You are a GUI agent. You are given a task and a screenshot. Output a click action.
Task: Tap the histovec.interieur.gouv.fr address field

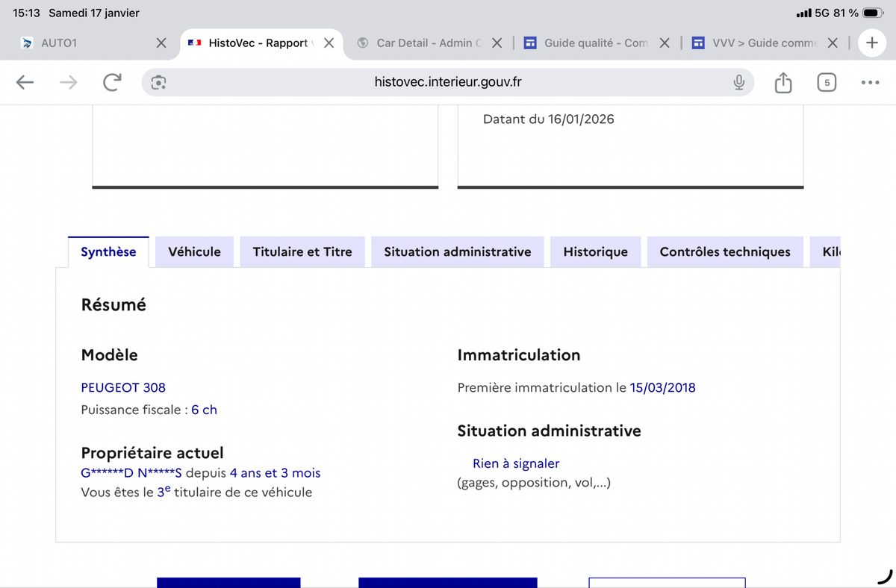click(448, 82)
